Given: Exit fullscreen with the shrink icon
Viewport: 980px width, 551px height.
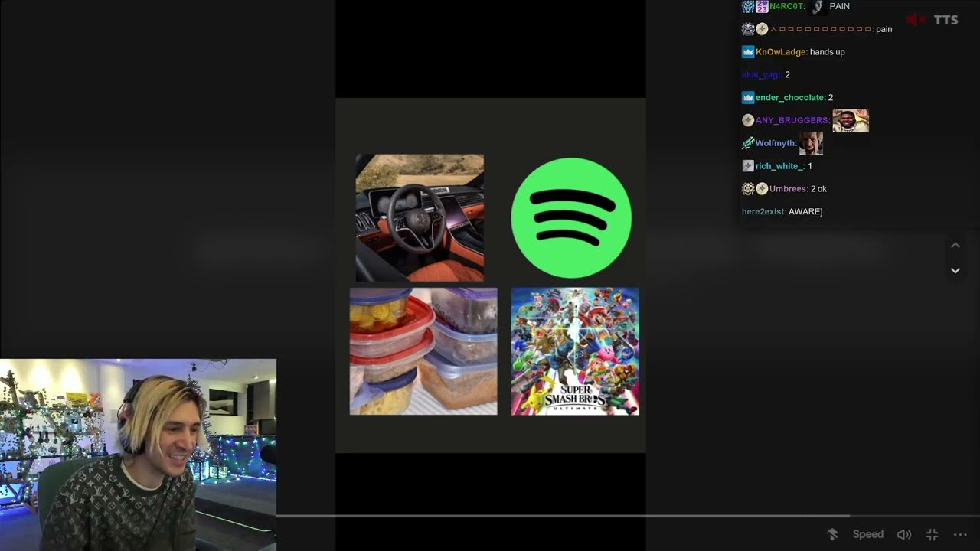Looking at the screenshot, I should [932, 534].
